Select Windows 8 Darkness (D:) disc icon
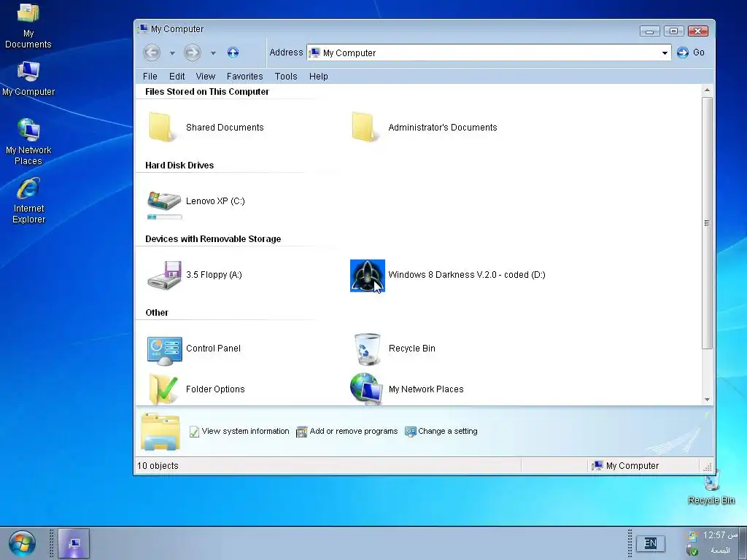 click(368, 275)
